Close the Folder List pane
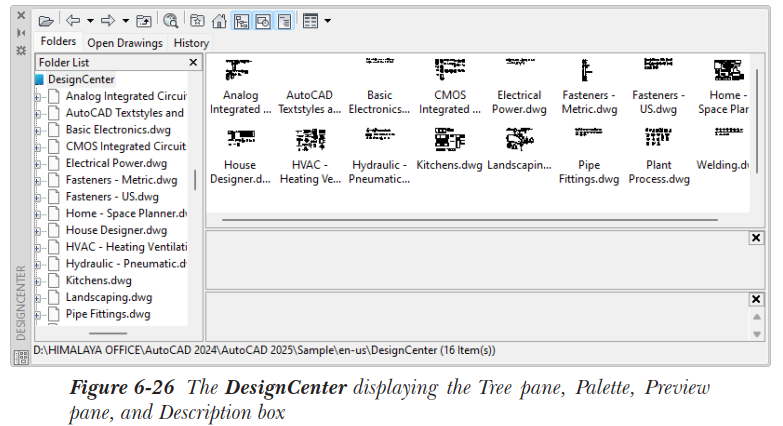Screen dimensions: 783x426 (x=193, y=62)
